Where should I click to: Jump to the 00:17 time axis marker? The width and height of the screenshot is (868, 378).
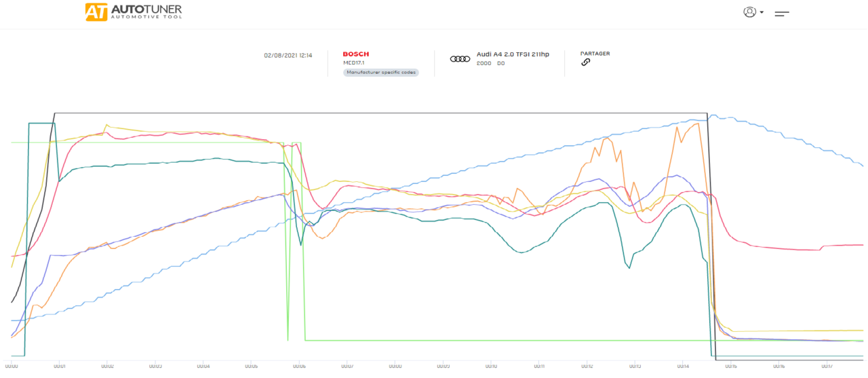[827, 366]
